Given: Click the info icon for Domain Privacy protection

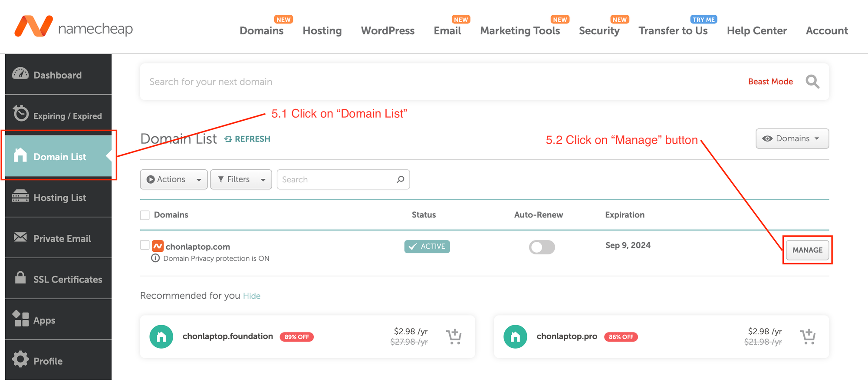Looking at the screenshot, I should [x=155, y=258].
